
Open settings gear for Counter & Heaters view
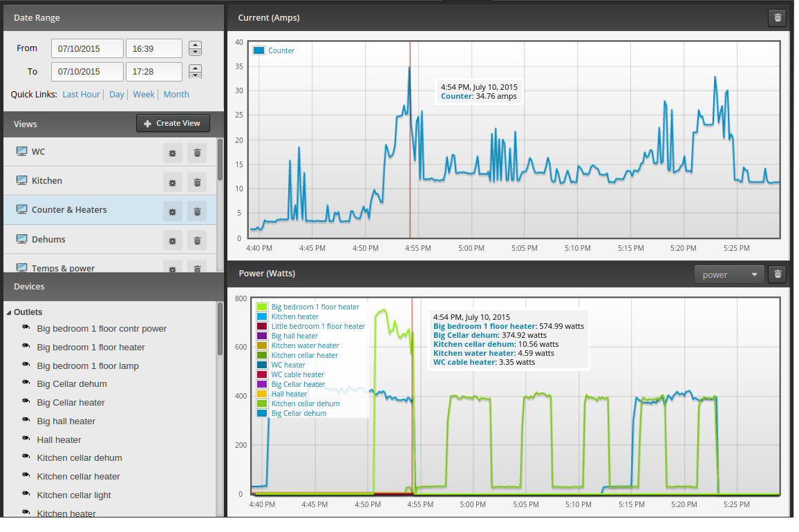point(172,211)
